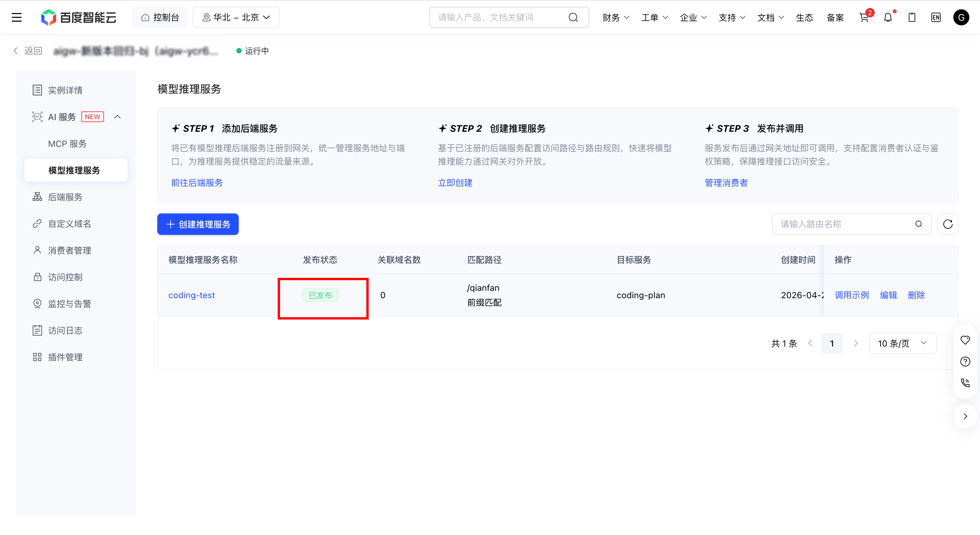Follow the 管理消费者 link
This screenshot has height=535, width=980.
point(726,183)
